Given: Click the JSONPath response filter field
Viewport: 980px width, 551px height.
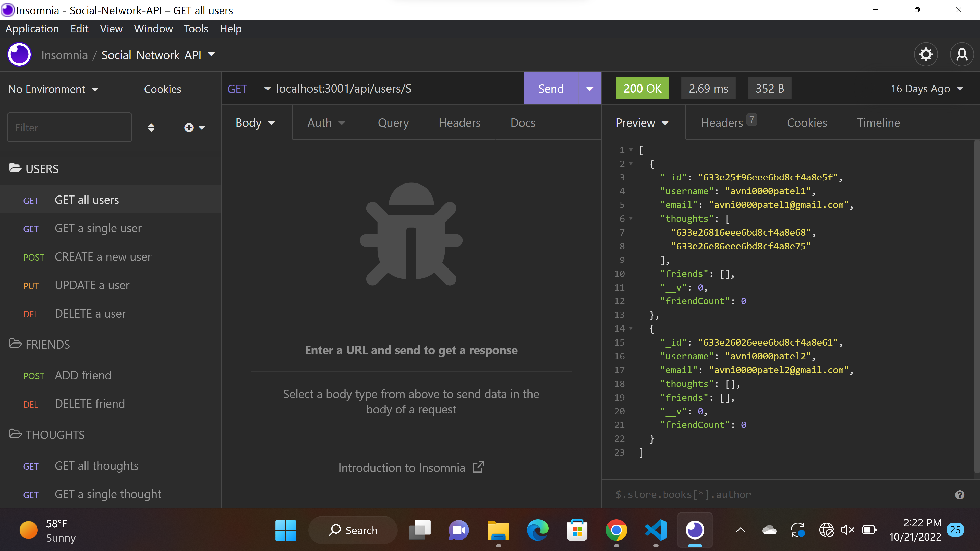Looking at the screenshot, I should pos(780,494).
